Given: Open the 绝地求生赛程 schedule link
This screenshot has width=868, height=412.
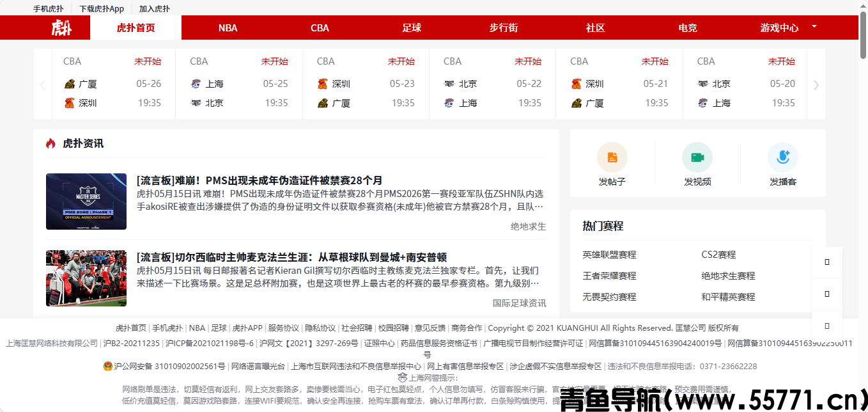Looking at the screenshot, I should pos(728,276).
